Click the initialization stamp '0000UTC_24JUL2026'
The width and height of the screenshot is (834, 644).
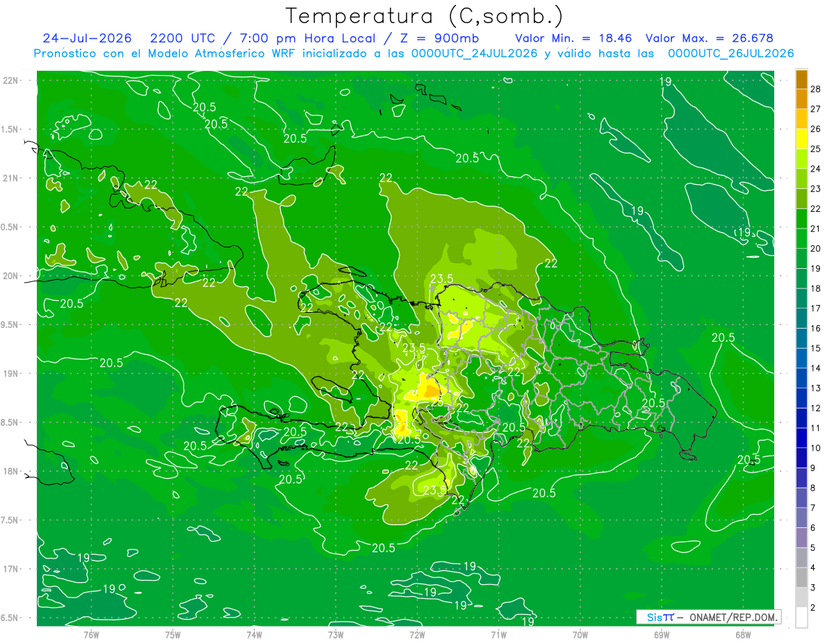[x=474, y=53]
